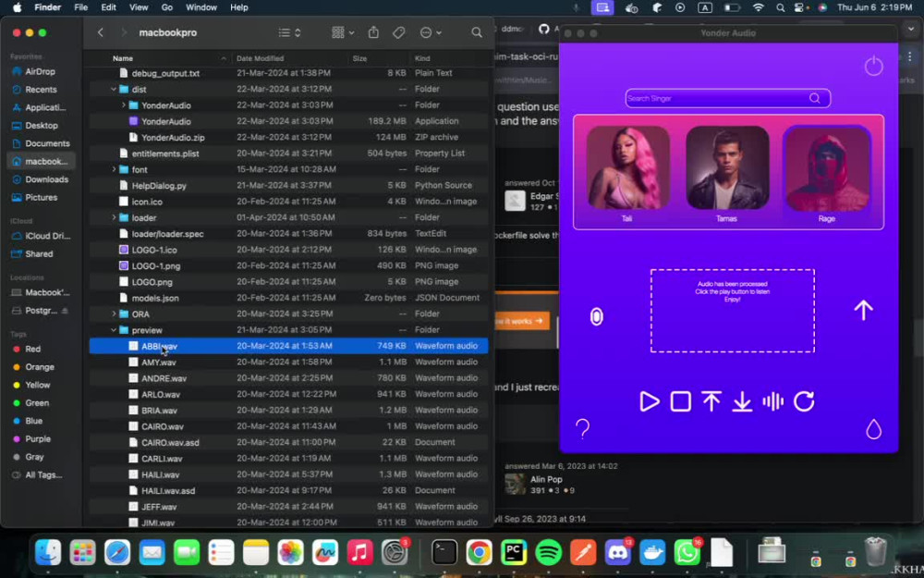This screenshot has width=924, height=578.
Task: Click the question mark help icon
Action: [582, 429]
